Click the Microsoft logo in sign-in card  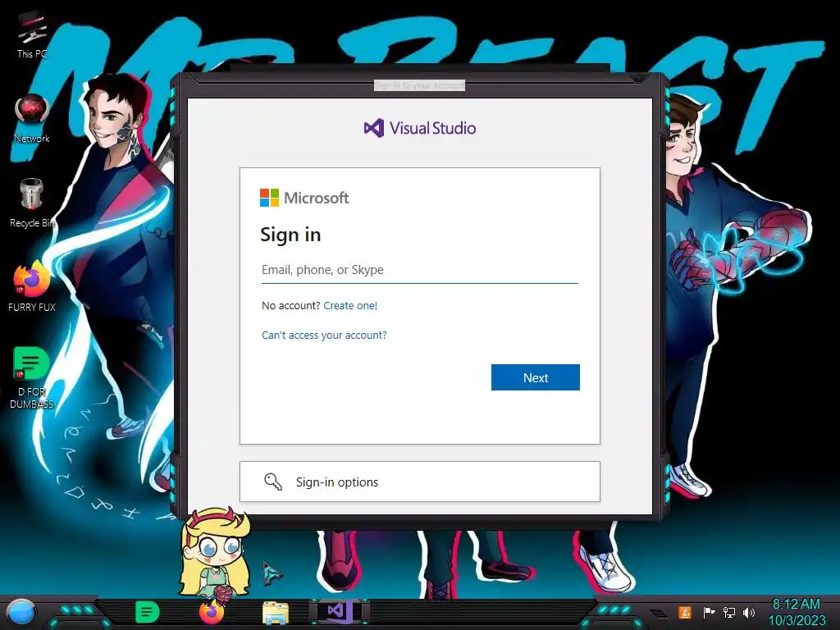click(304, 198)
